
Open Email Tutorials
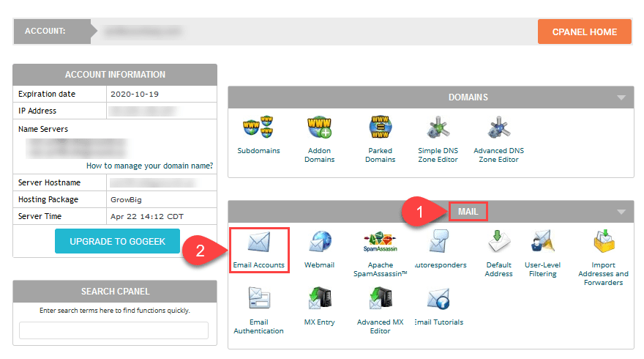click(x=439, y=306)
